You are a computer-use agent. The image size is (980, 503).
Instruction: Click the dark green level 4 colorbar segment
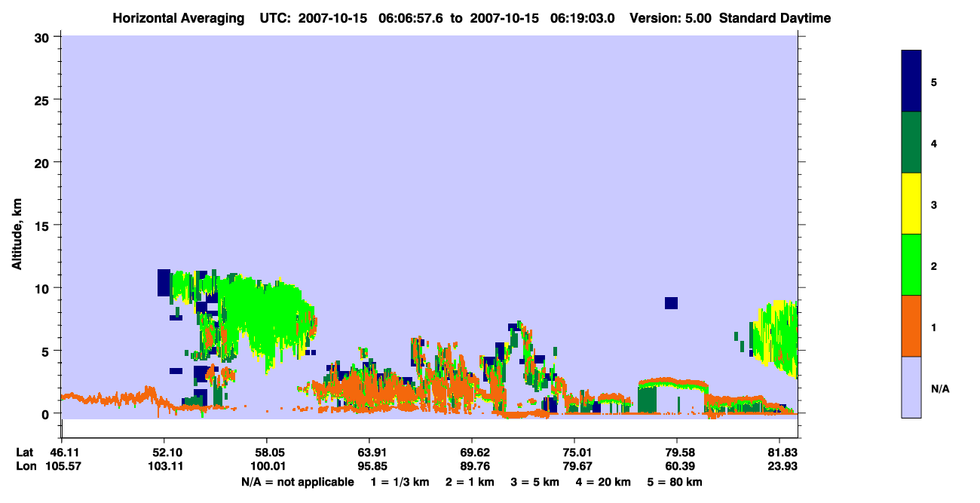click(911, 143)
